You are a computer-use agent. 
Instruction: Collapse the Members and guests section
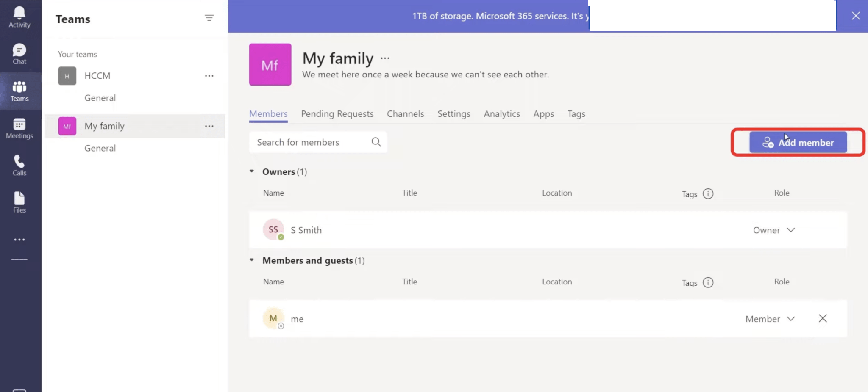(x=252, y=259)
